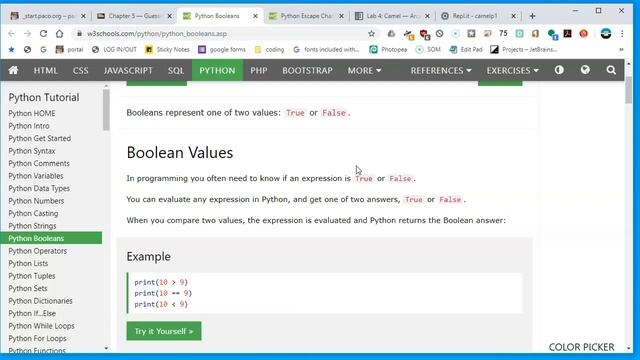Expand the MORE dropdown menu
This screenshot has height=360, width=640.
click(x=364, y=70)
